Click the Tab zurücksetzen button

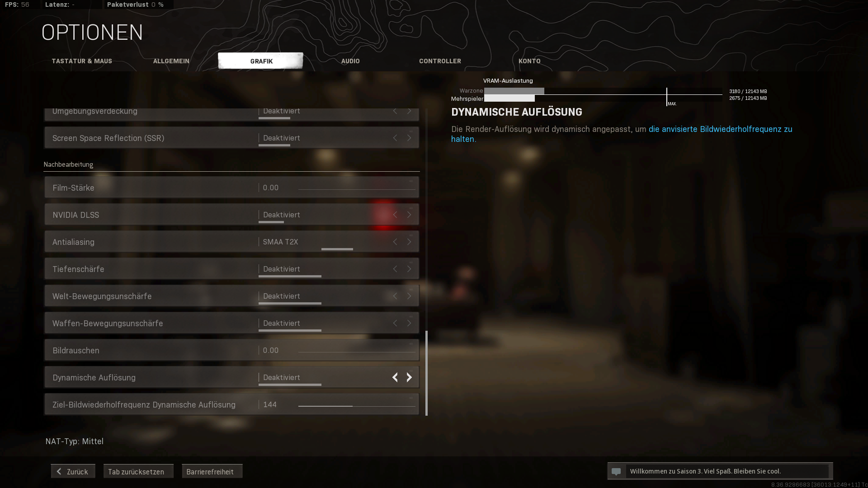click(x=138, y=471)
